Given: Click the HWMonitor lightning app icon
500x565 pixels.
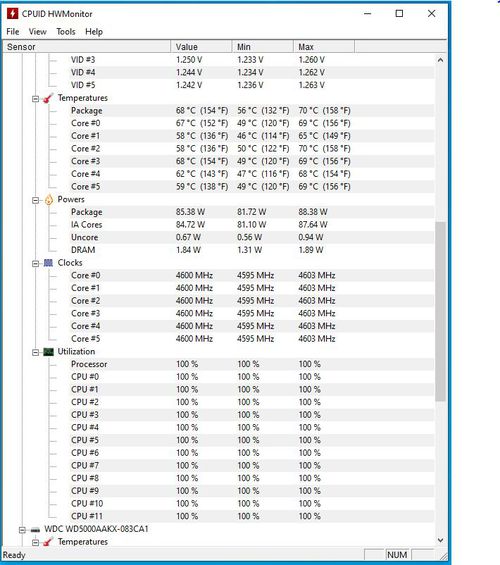Looking at the screenshot, I should click(13, 14).
